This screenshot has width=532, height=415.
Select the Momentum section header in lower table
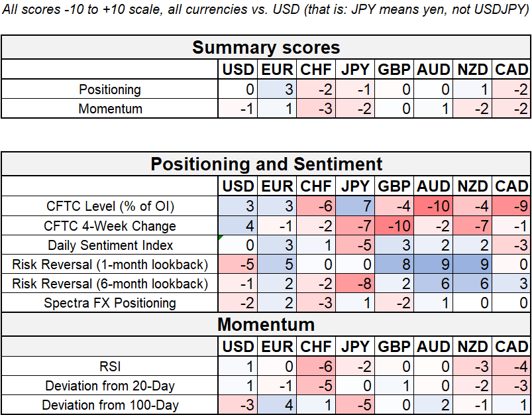point(266,325)
